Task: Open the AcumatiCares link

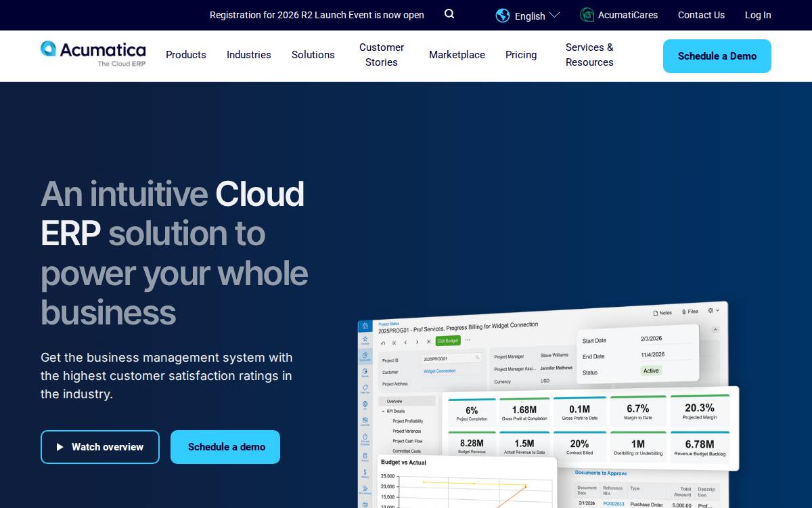Action: click(619, 15)
